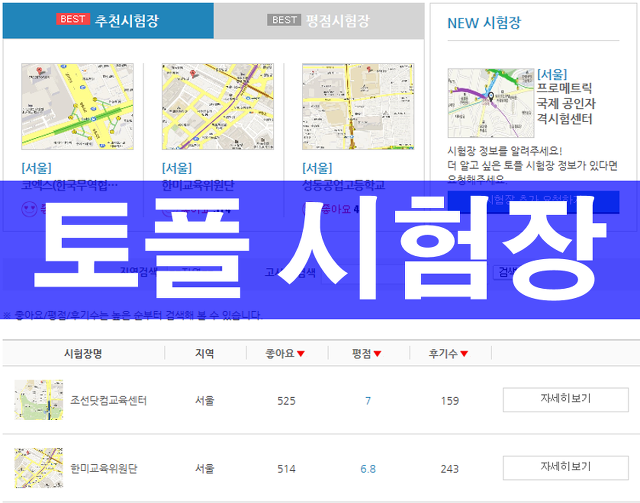Viewport: 640px width, 503px height.
Task: Select the 514 likes value
Action: point(286,469)
